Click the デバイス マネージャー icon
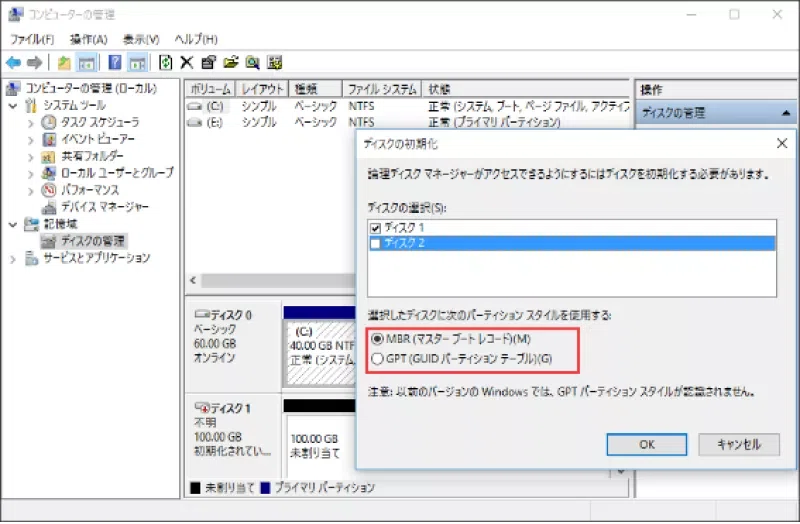The height and width of the screenshot is (524, 800). coord(48,207)
